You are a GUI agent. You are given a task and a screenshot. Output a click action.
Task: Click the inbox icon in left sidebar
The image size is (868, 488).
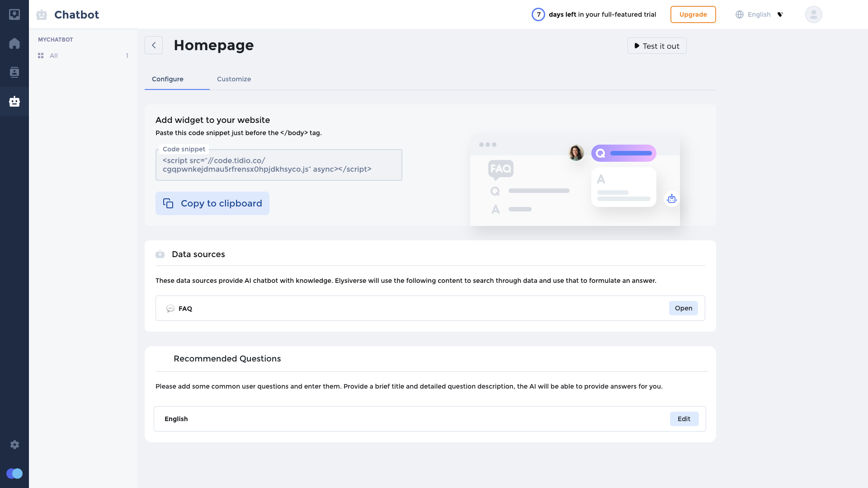(x=14, y=14)
